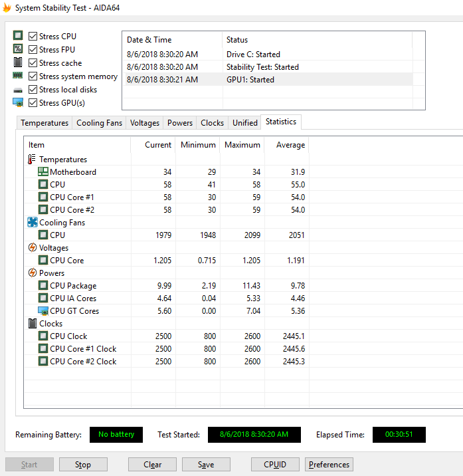Click the CPU Clock average value 2445.1

click(x=294, y=336)
